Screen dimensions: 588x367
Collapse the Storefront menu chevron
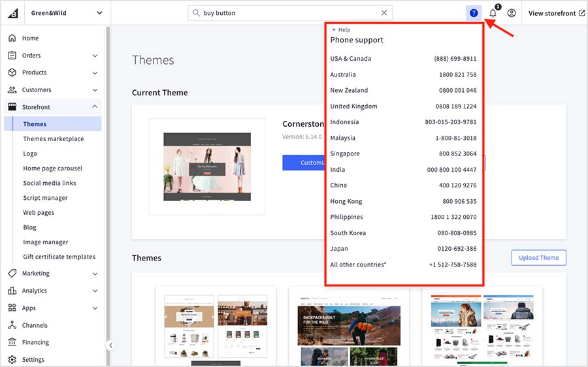coord(95,106)
